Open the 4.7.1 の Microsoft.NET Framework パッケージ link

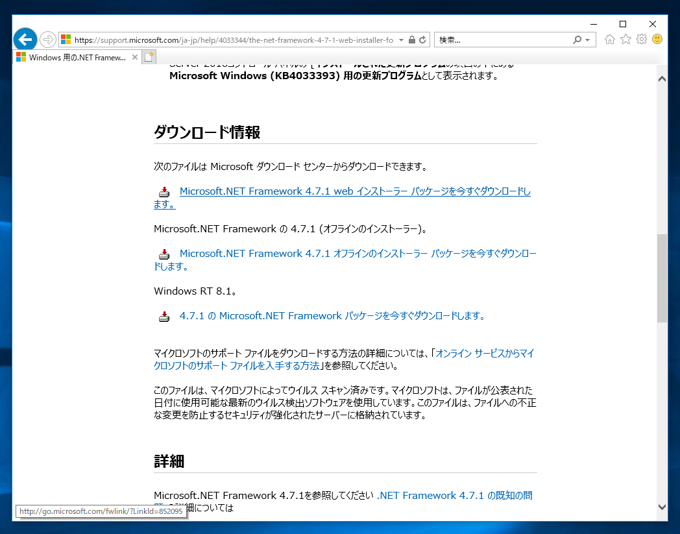click(332, 316)
